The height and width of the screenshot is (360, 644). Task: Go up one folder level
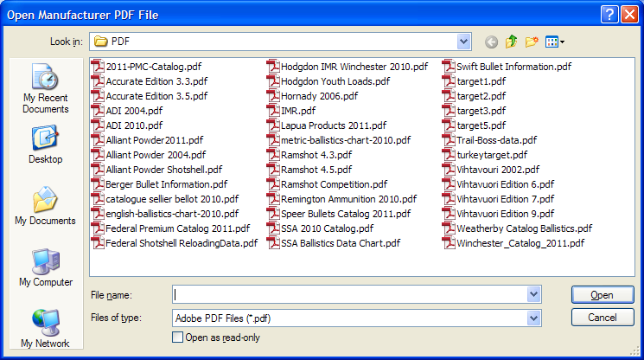tap(512, 41)
